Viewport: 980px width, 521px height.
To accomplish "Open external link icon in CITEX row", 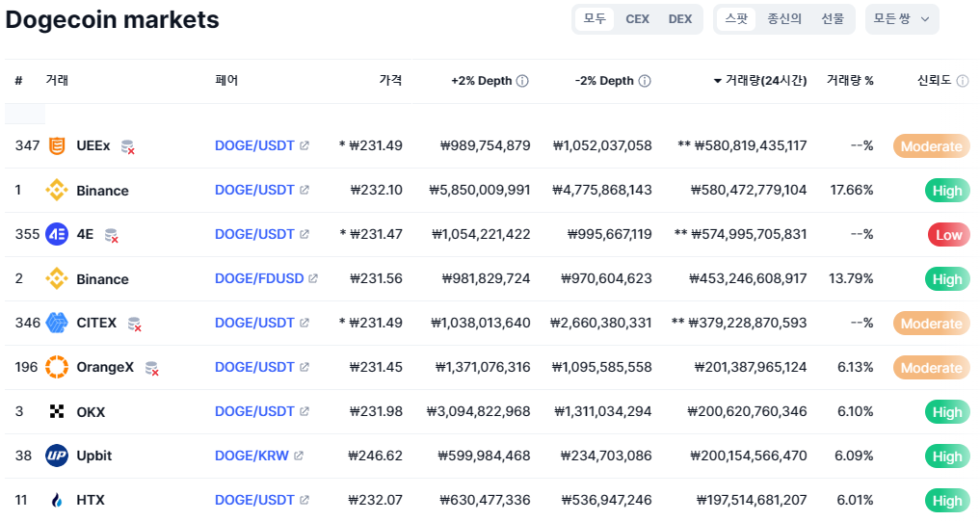I will pos(305,323).
